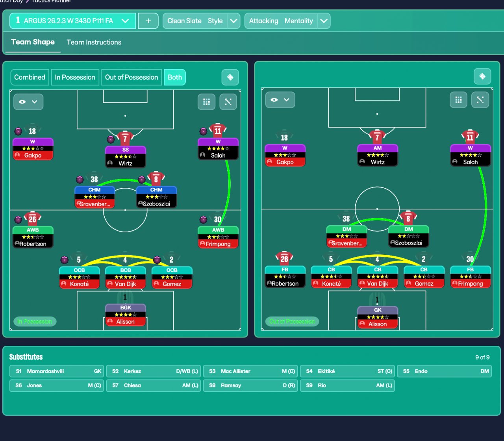
Task: Click the purple role icon beside Konaté's number 5
Action: pos(65,259)
